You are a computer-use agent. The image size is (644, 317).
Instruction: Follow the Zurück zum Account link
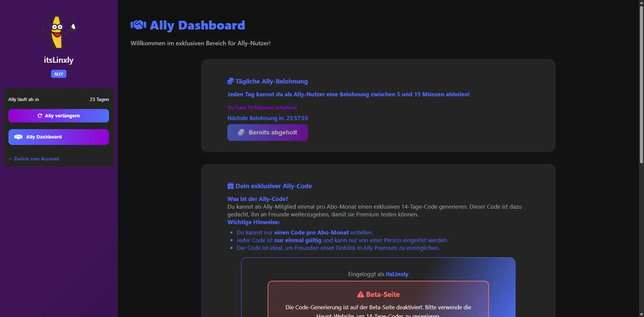(x=34, y=159)
